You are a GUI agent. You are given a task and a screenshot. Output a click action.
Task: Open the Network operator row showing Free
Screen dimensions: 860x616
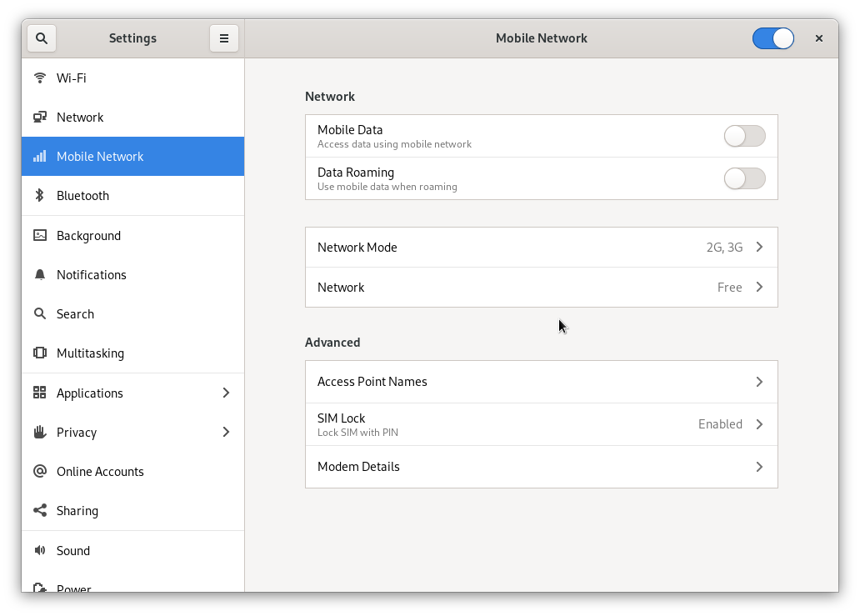point(541,288)
